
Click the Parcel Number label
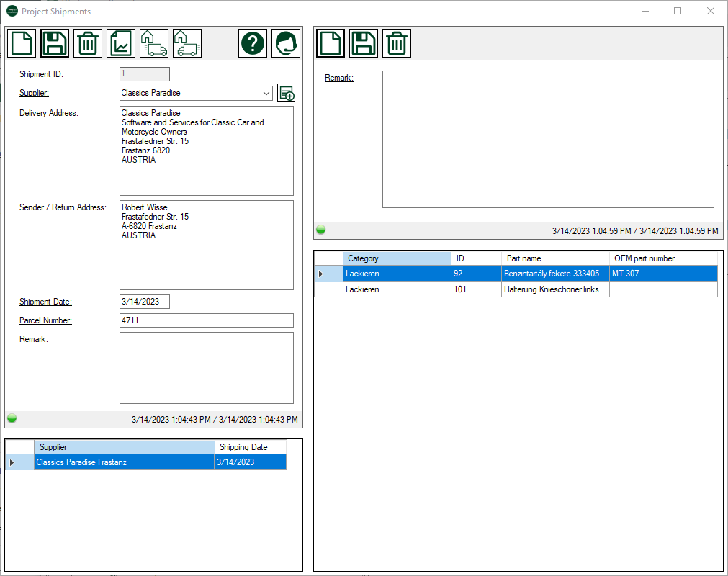point(45,320)
